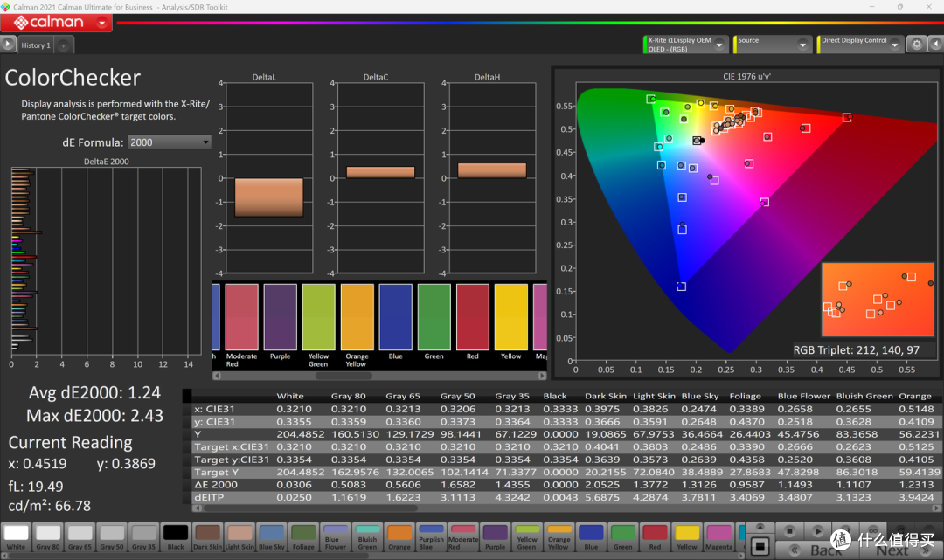Start reading with the play button

[x=817, y=531]
